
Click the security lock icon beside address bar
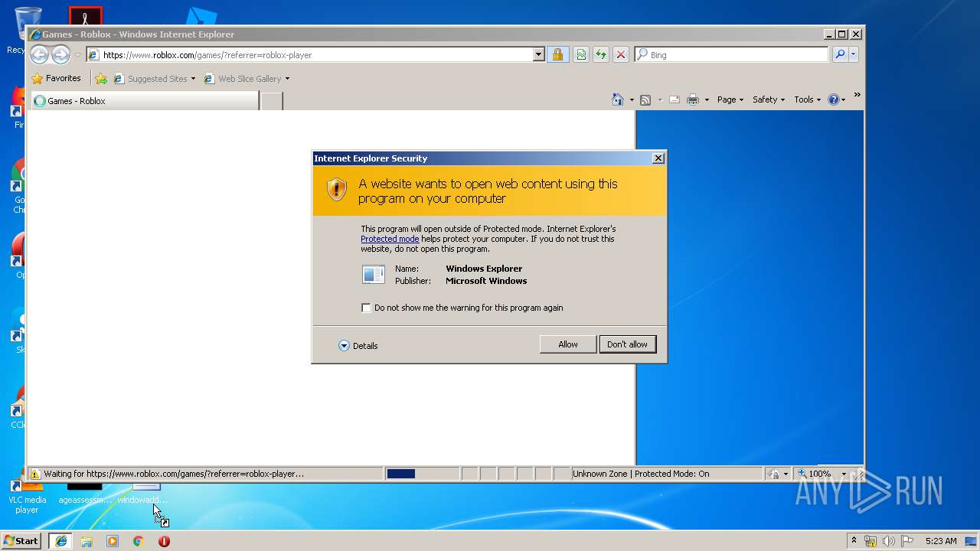[557, 54]
